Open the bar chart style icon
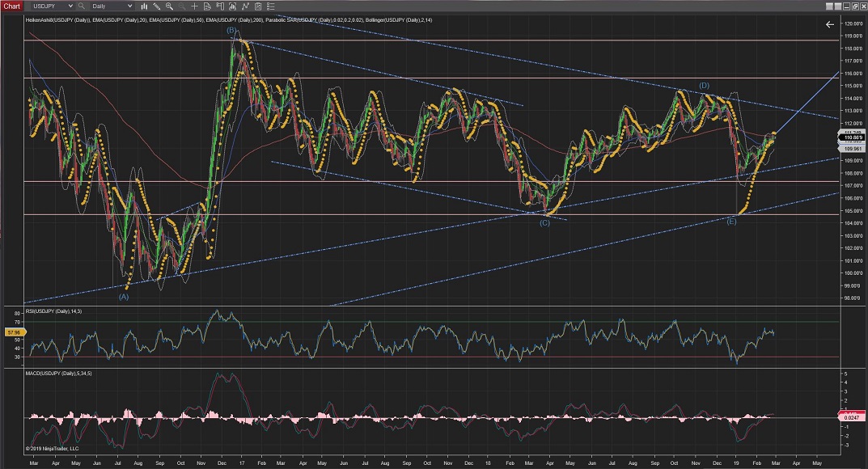The image size is (868, 469). (144, 6)
